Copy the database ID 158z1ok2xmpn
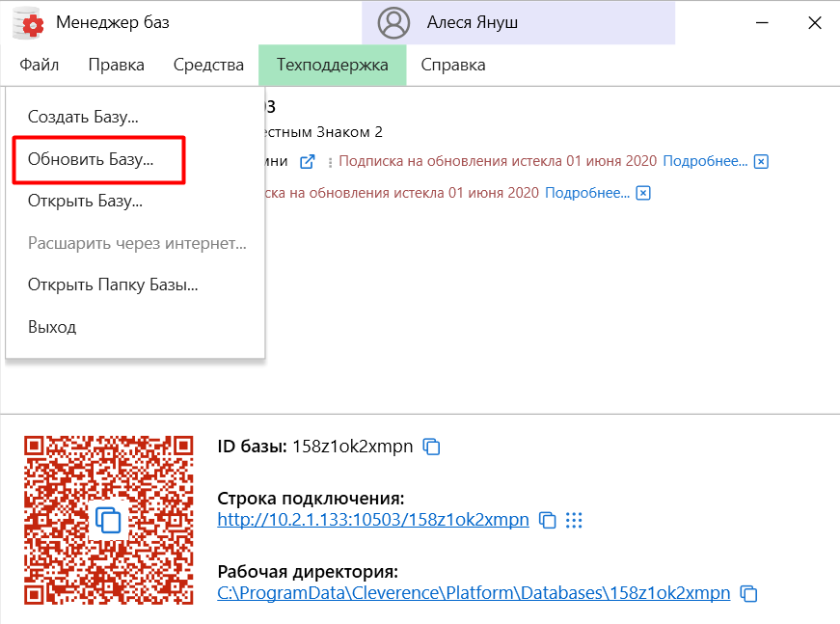 [430, 447]
